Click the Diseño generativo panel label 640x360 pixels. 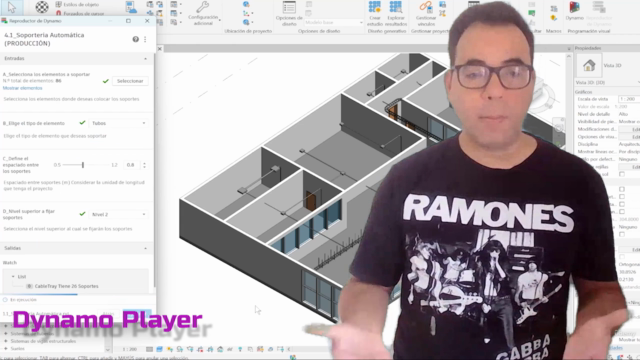click(x=387, y=31)
